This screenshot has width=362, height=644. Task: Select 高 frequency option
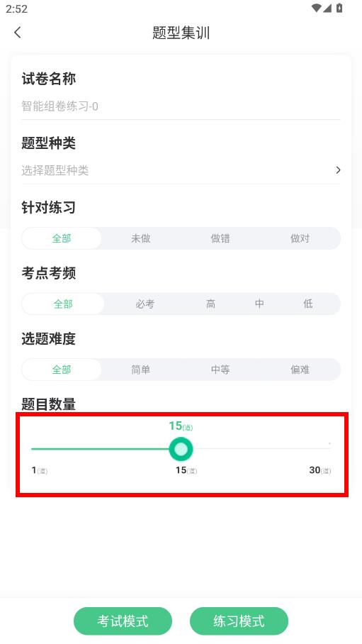point(210,304)
